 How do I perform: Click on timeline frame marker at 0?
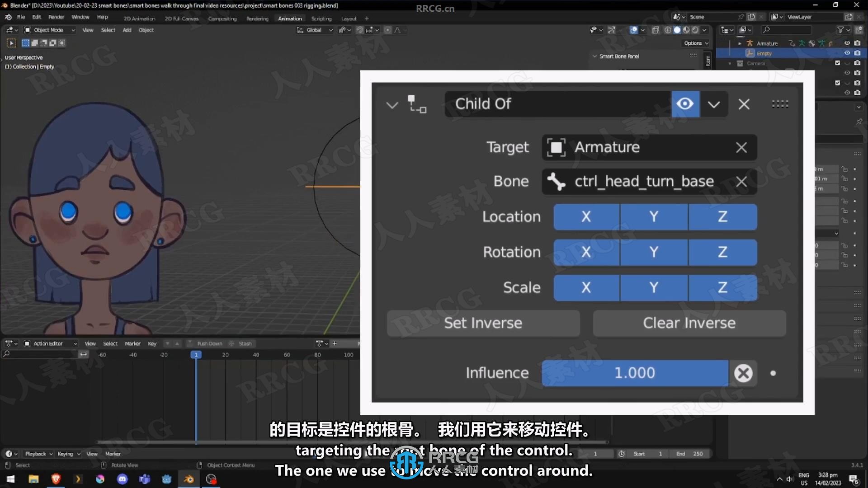(194, 355)
